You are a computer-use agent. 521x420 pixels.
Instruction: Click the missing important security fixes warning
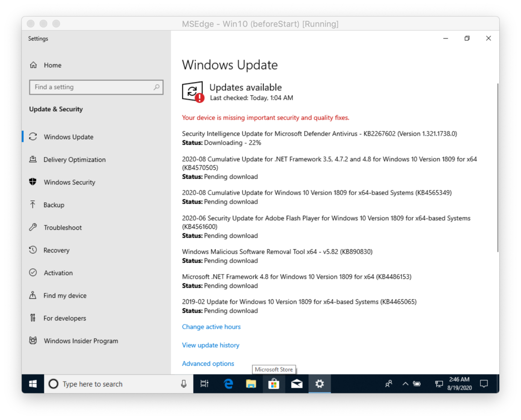(x=266, y=118)
